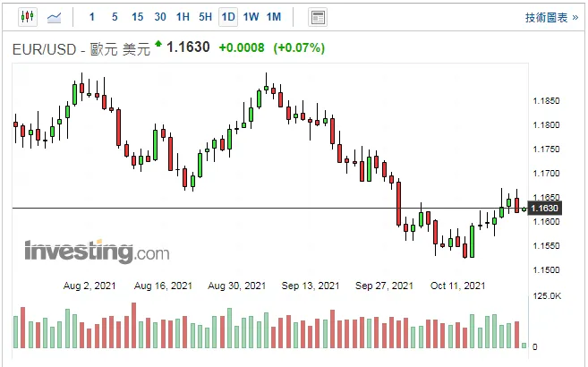Screen dimensions: 588x367
Task: Click the 0 volume axis label
Action: pos(535,347)
